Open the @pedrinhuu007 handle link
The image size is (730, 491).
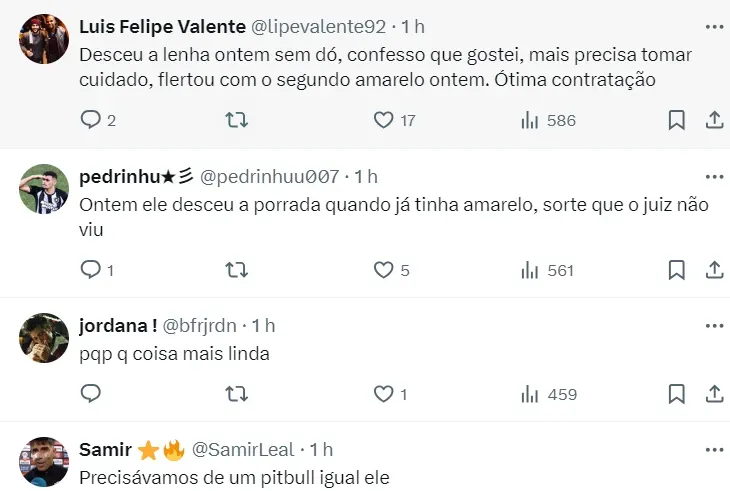pyautogui.click(x=270, y=176)
